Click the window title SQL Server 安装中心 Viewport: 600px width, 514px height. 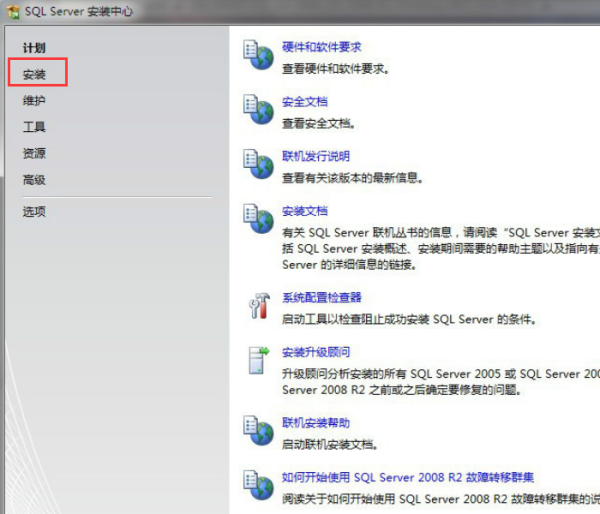point(79,11)
